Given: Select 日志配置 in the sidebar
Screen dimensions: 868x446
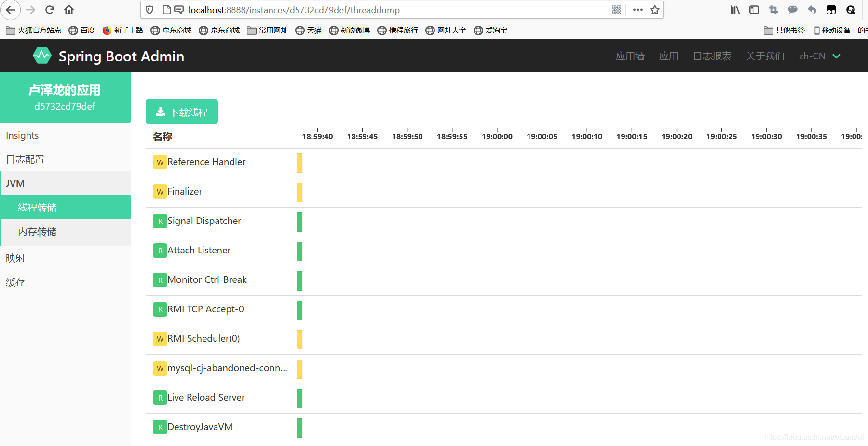Looking at the screenshot, I should pos(65,159).
